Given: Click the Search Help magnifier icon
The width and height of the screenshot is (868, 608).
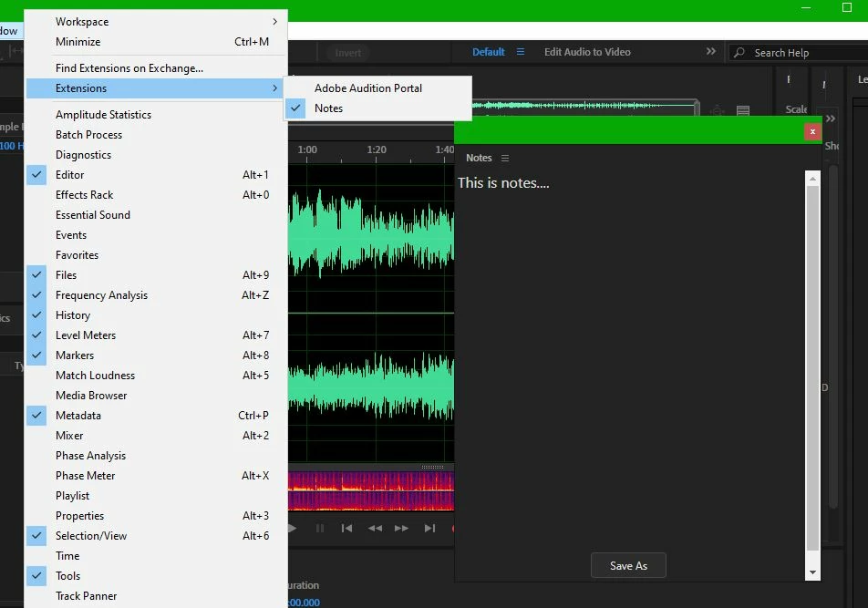Looking at the screenshot, I should click(x=739, y=53).
